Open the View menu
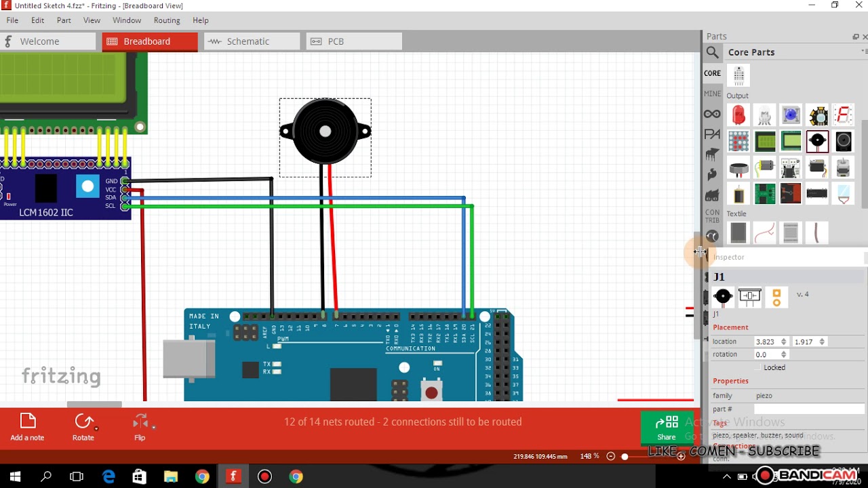Image resolution: width=868 pixels, height=488 pixels. pyautogui.click(x=92, y=20)
